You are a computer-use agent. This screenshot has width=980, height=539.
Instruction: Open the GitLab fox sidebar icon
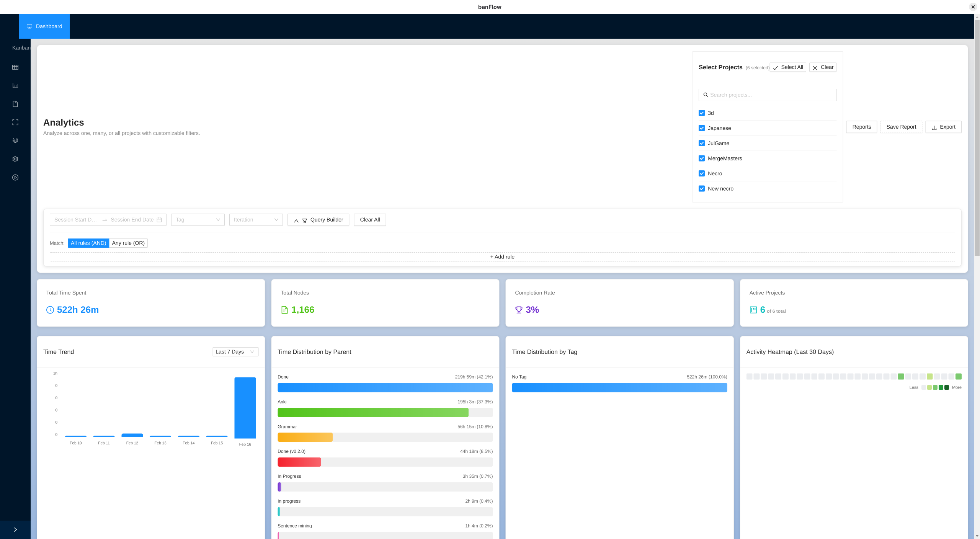tap(15, 141)
